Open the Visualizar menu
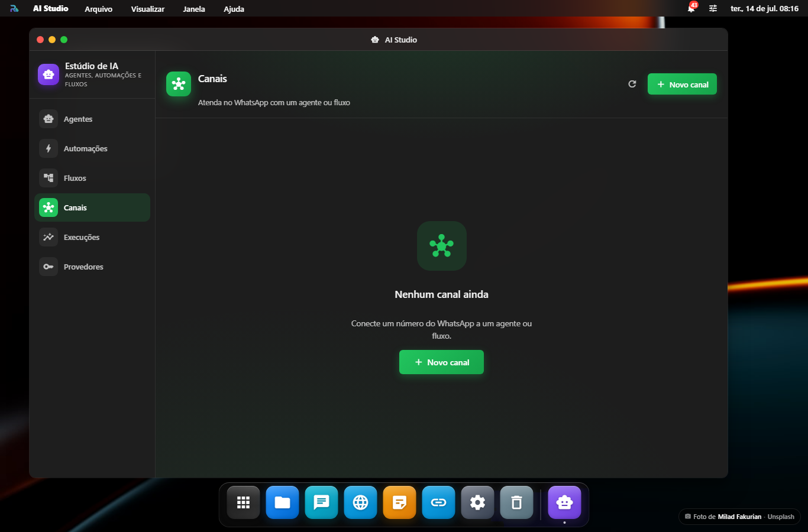This screenshot has width=808, height=532. point(148,9)
